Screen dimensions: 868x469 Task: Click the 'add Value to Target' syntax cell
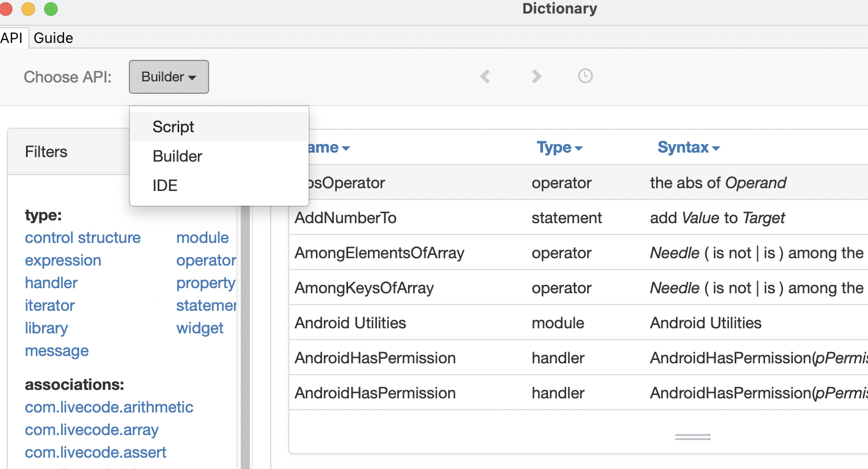click(717, 218)
